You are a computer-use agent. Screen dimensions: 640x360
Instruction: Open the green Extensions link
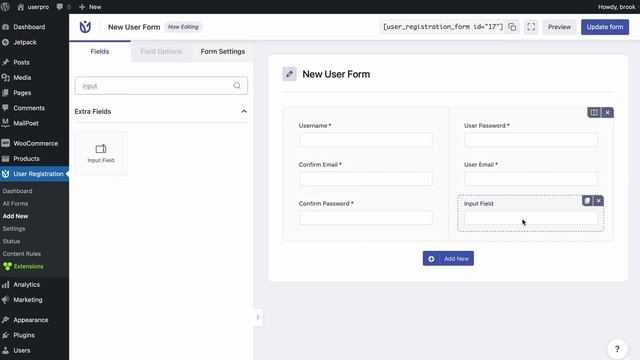point(23,267)
